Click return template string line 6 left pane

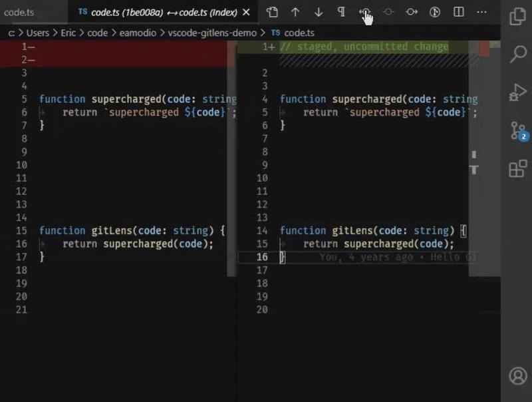click(x=149, y=112)
